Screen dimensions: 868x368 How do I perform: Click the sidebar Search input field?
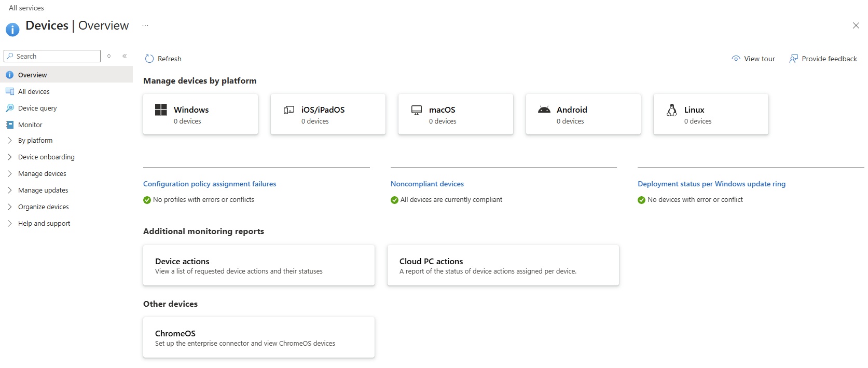pos(56,56)
